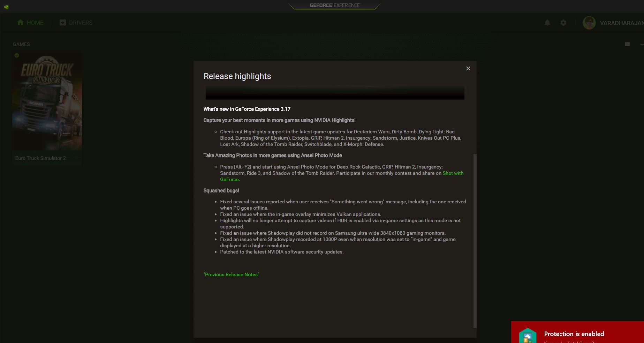Image resolution: width=644 pixels, height=343 pixels.
Task: Click the GeForce Experience title logo
Action: [335, 5]
